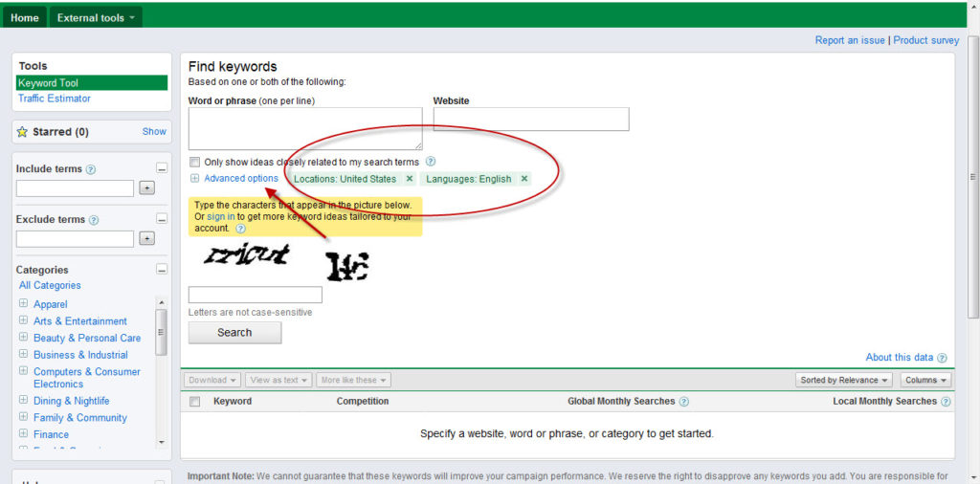The image size is (980, 484).
Task: Open the Download dropdown
Action: [x=212, y=380]
